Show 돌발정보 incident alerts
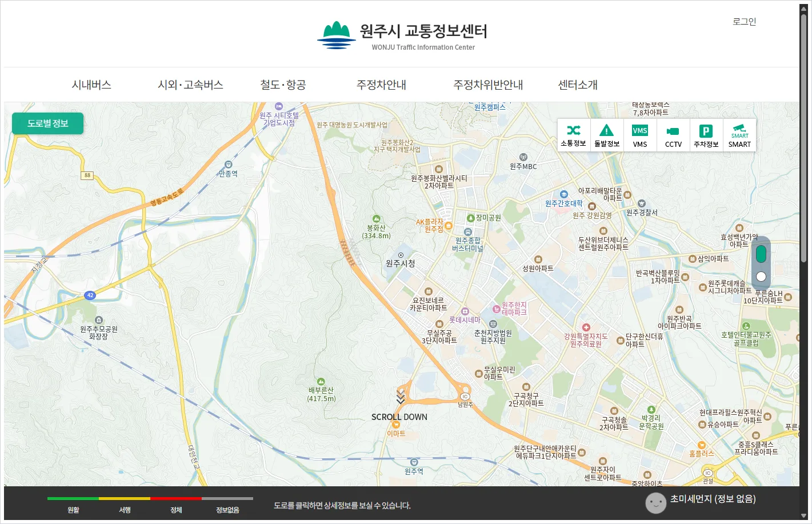Image resolution: width=812 pixels, height=524 pixels. click(607, 135)
